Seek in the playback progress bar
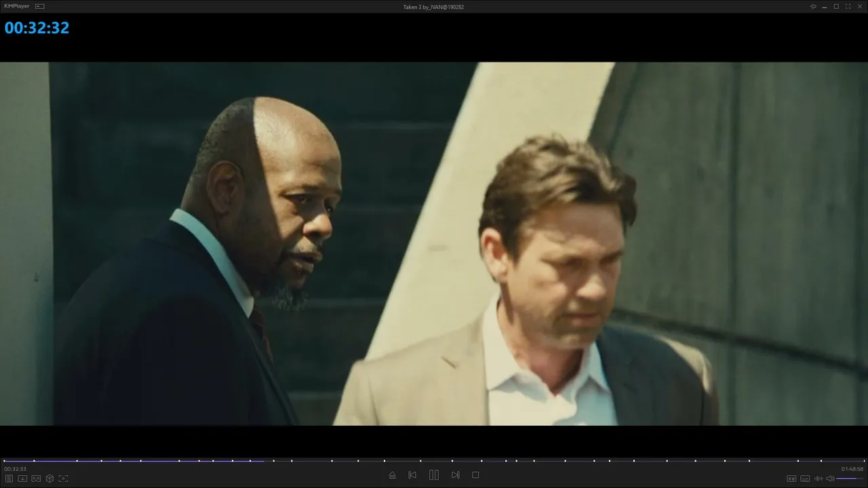Image resolution: width=868 pixels, height=488 pixels. pyautogui.click(x=434, y=461)
